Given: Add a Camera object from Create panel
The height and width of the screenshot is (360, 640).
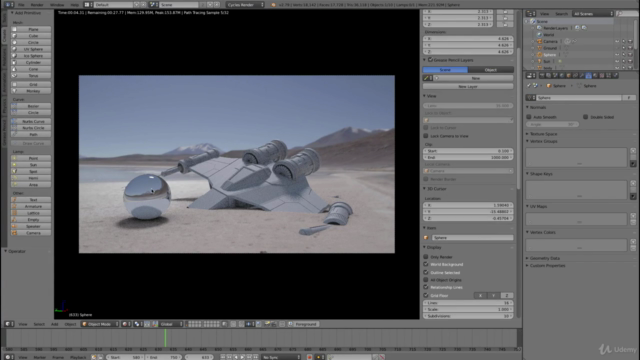Looking at the screenshot, I should click(31, 233).
